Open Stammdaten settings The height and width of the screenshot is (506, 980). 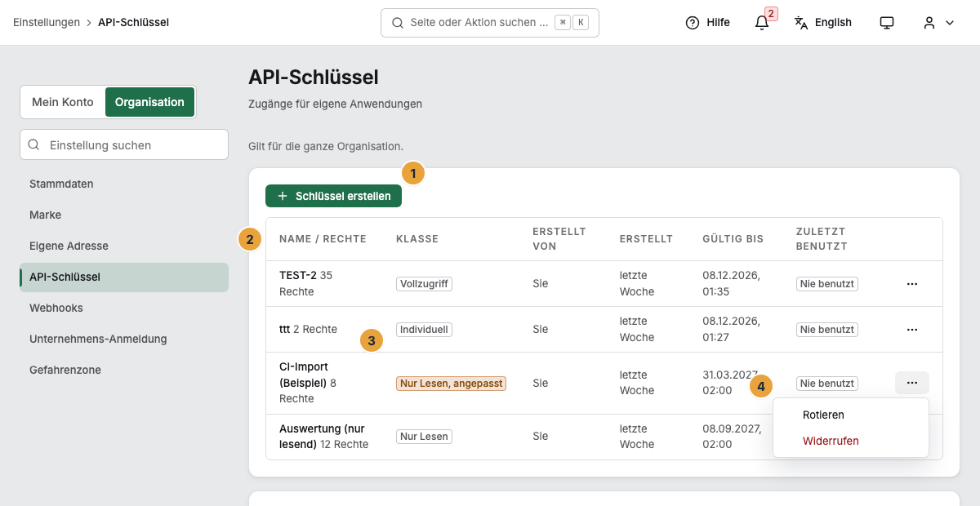(124, 184)
